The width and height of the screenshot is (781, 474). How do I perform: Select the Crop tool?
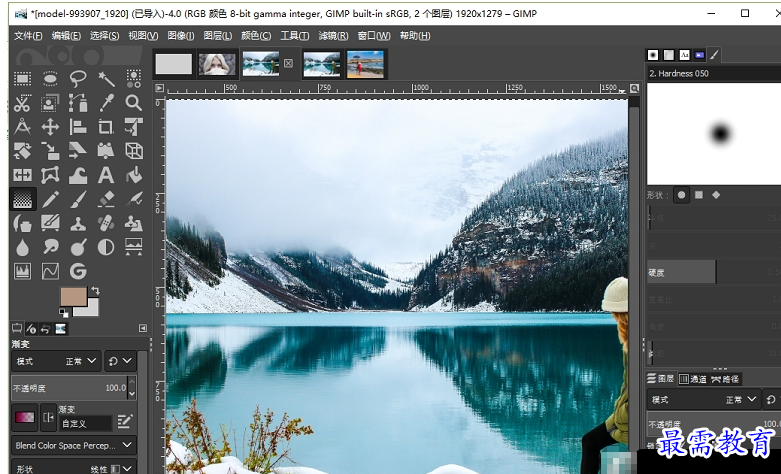click(106, 127)
